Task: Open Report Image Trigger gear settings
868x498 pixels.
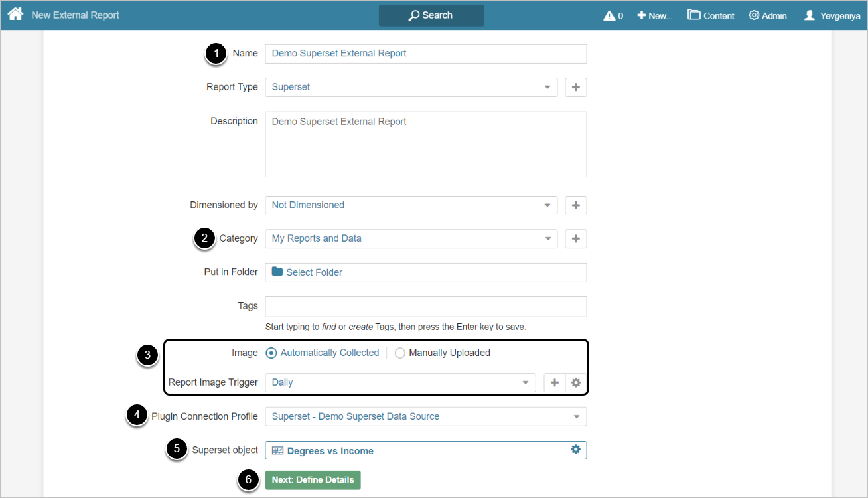Action: pyautogui.click(x=576, y=382)
